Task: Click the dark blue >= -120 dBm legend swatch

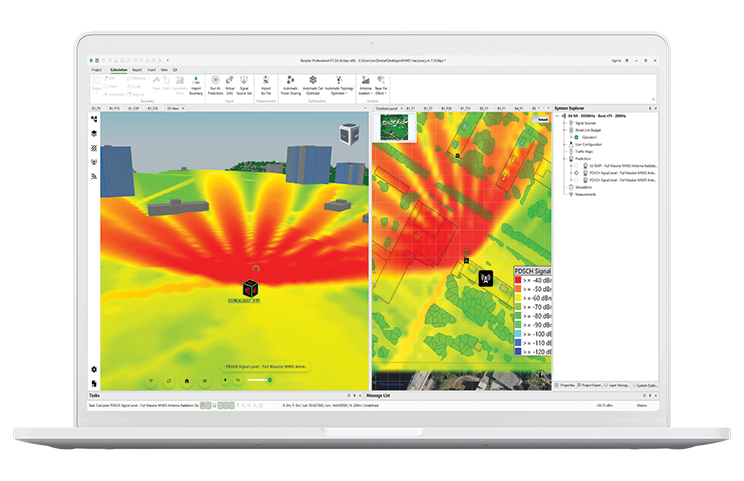Action: coord(518,352)
